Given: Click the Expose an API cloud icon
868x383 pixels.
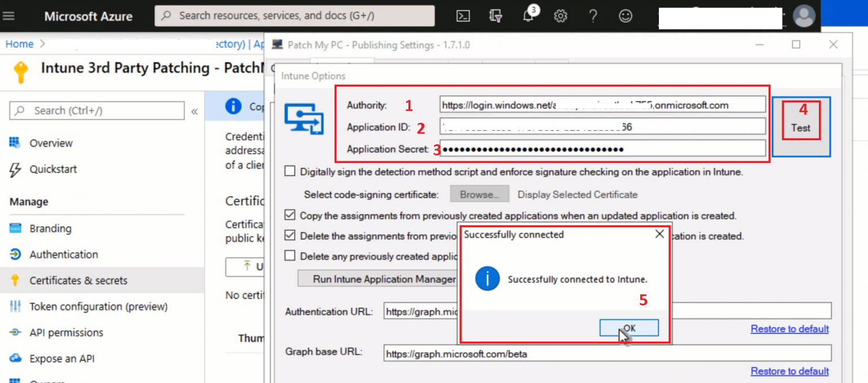Looking at the screenshot, I should [15, 359].
